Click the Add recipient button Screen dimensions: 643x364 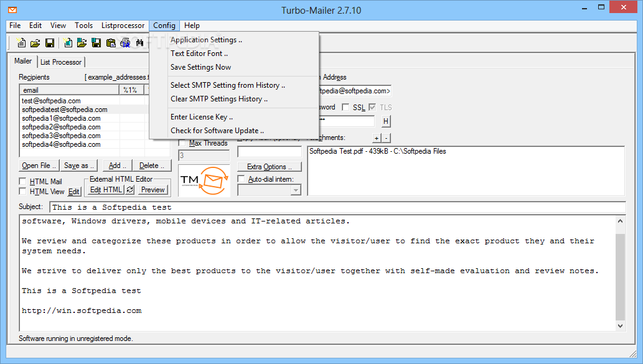(x=117, y=166)
